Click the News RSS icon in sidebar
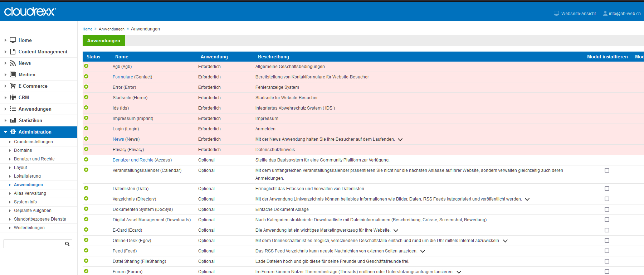This screenshot has width=644, height=275. pyautogui.click(x=13, y=63)
